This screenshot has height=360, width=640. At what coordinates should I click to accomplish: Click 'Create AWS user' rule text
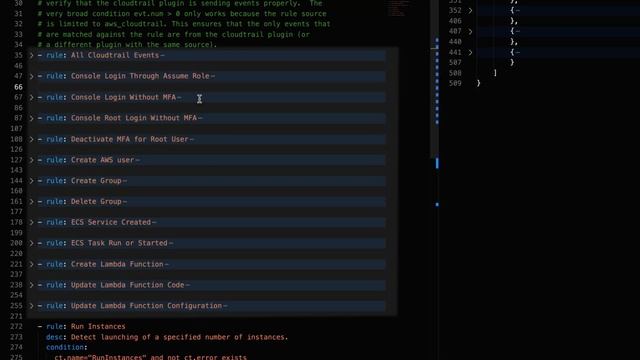click(102, 160)
